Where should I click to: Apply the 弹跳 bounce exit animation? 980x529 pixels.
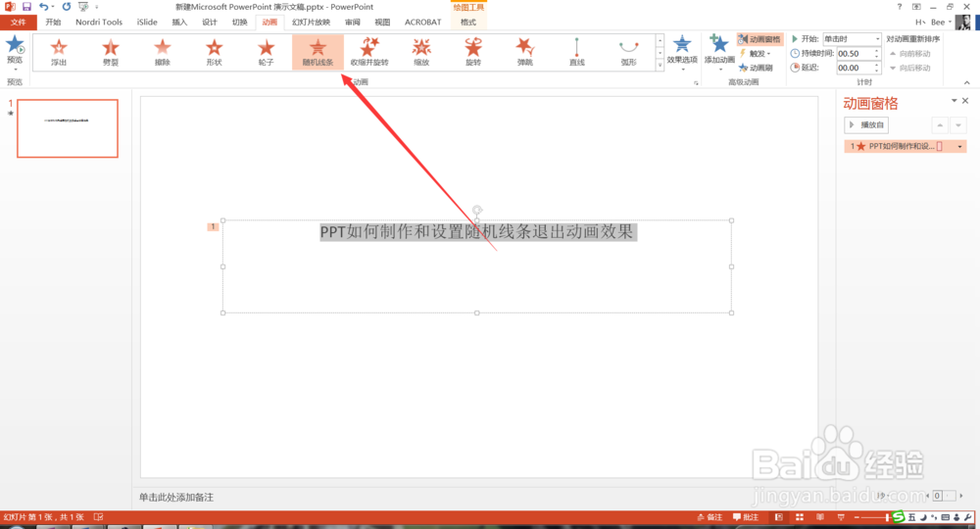(x=525, y=52)
